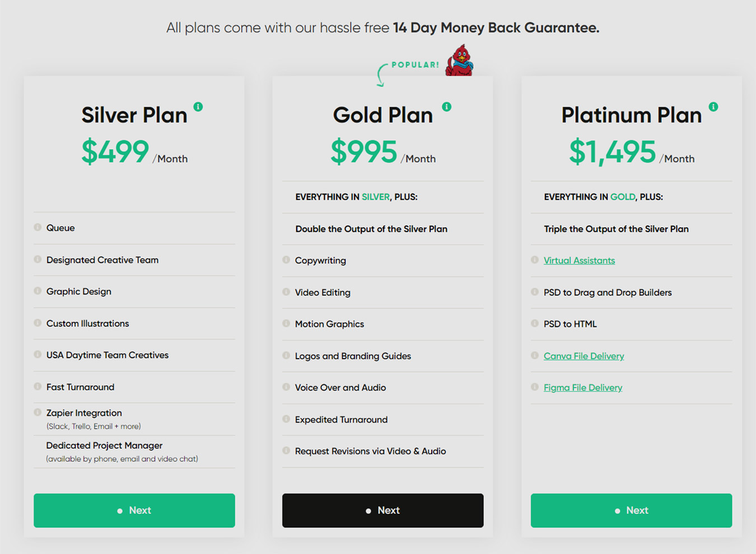Click info icon next to Motion Graphics
Image resolution: width=756 pixels, height=554 pixels.
tap(286, 323)
